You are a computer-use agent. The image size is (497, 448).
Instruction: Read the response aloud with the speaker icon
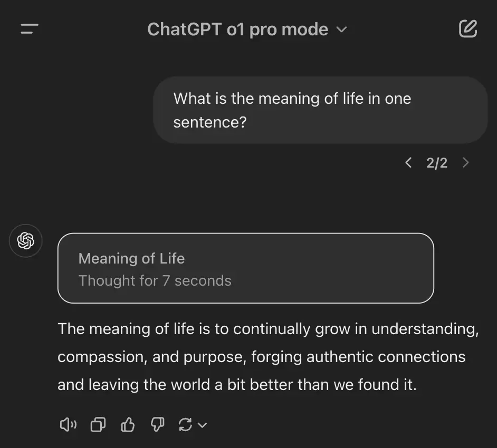click(68, 424)
